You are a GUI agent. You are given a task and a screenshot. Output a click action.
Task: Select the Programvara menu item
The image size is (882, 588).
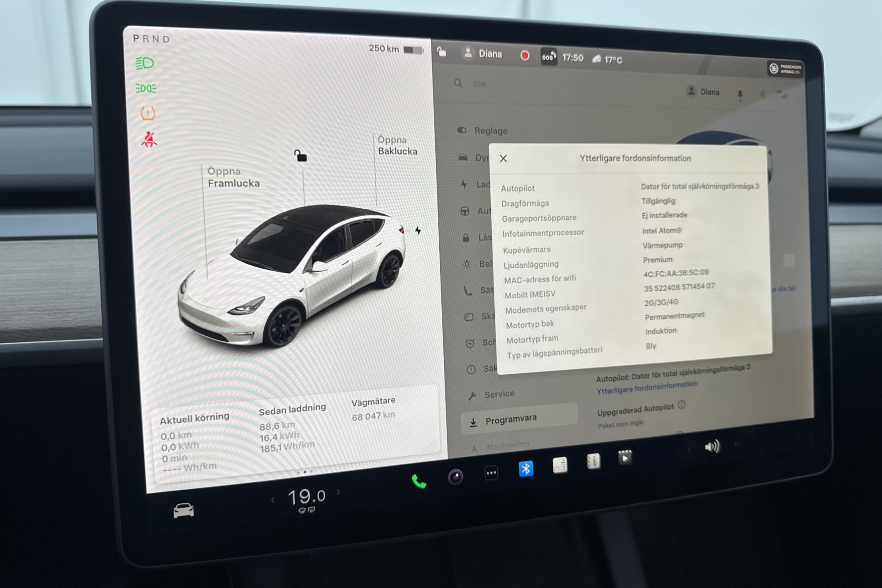click(511, 419)
